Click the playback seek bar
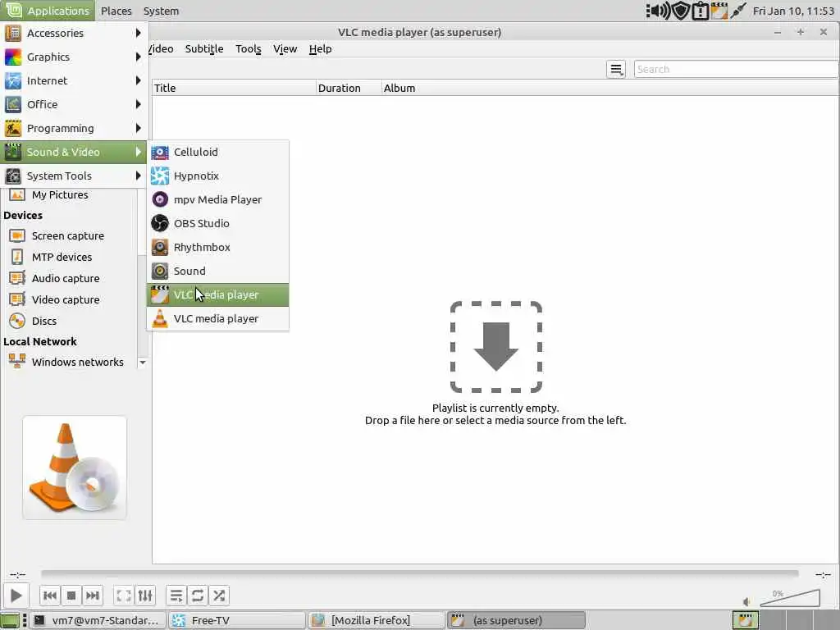This screenshot has height=630, width=840. (x=419, y=573)
